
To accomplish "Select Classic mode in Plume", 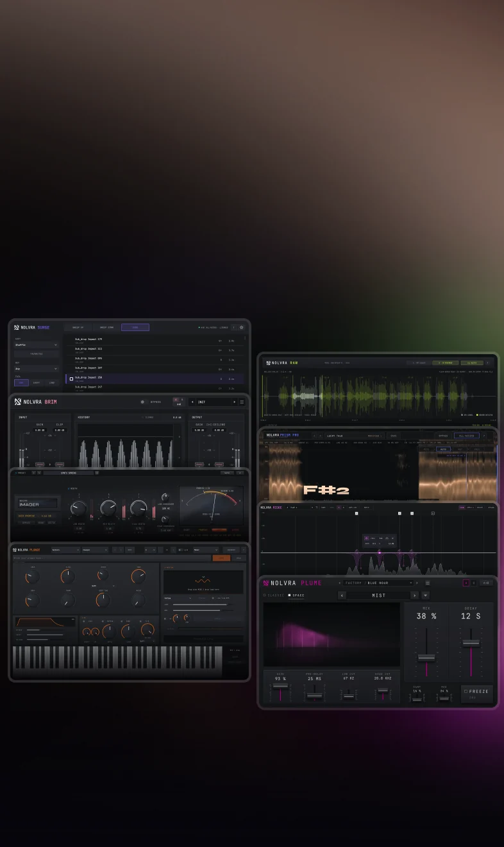I will pos(274,595).
